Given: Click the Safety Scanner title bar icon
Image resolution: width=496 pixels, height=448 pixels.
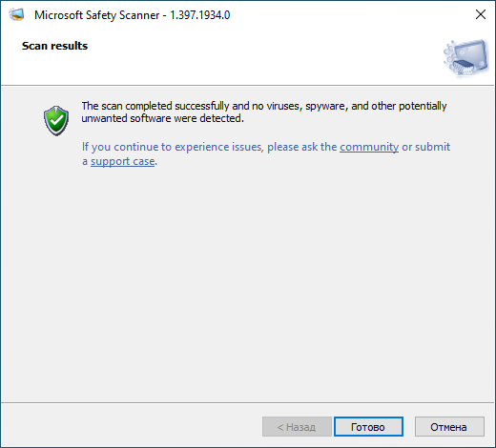Looking at the screenshot, I should (16, 14).
